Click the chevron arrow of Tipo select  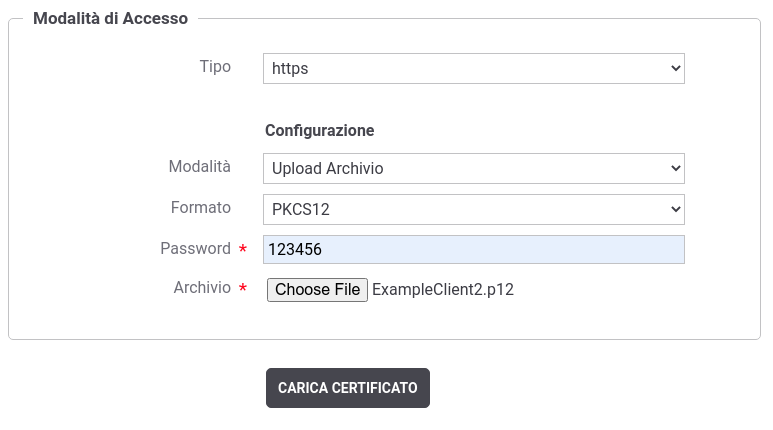[676, 68]
